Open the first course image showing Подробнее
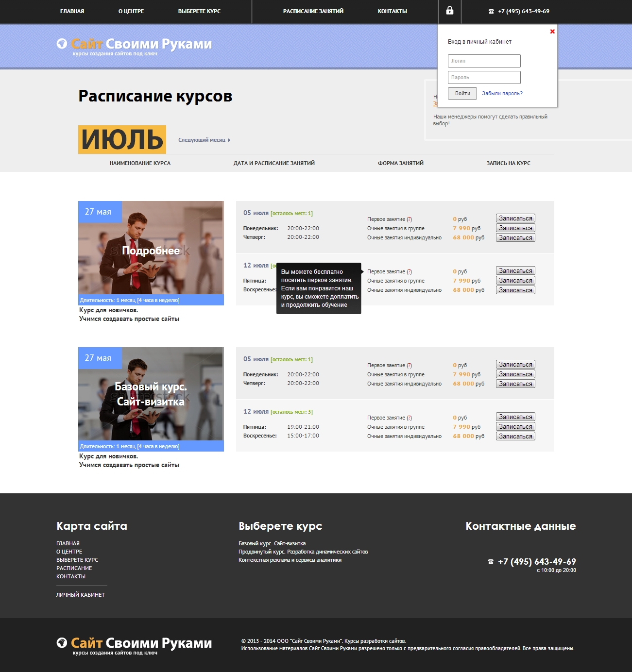The image size is (632, 672). [151, 248]
